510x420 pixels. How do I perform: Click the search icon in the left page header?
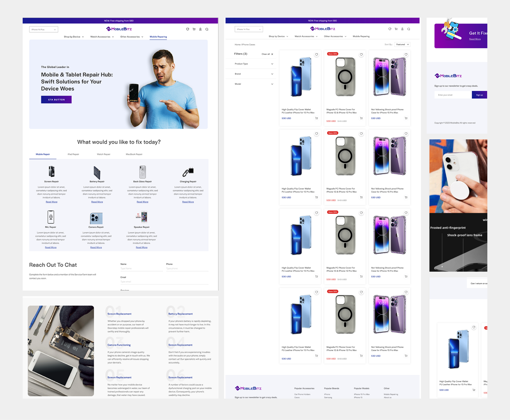207,29
